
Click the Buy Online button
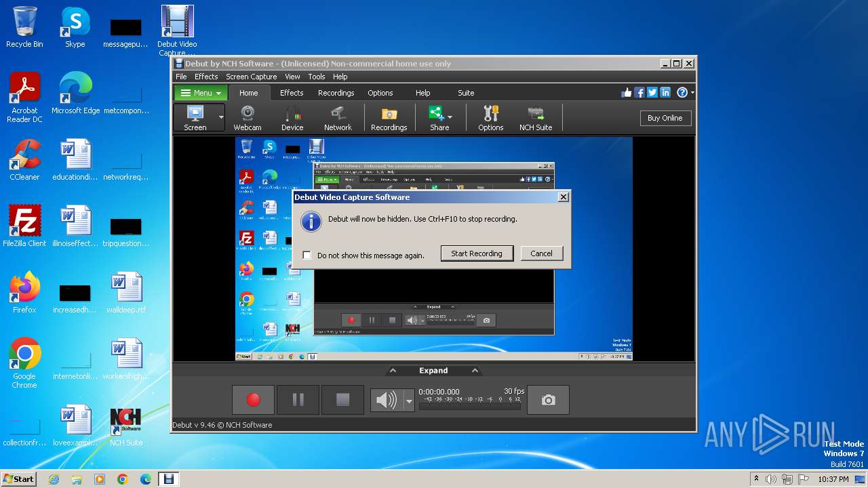coord(665,118)
